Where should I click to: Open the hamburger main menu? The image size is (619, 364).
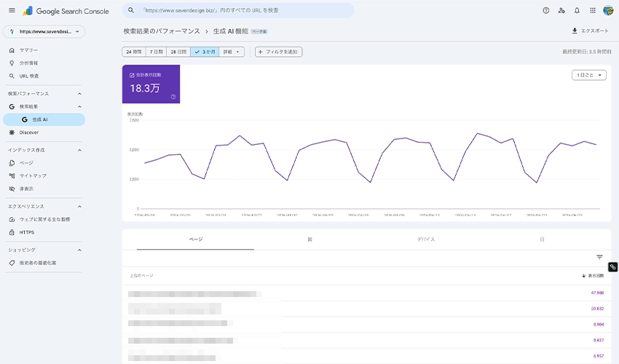tap(12, 11)
